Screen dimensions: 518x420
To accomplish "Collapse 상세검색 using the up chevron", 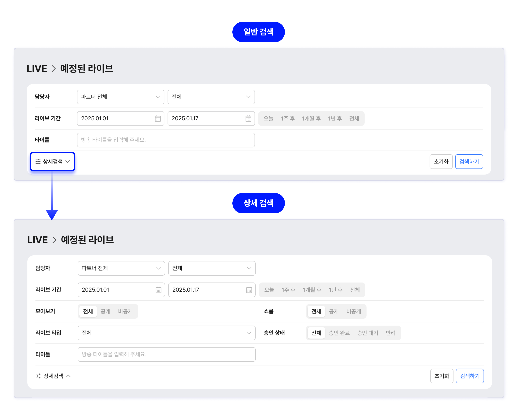I will tap(68, 376).
